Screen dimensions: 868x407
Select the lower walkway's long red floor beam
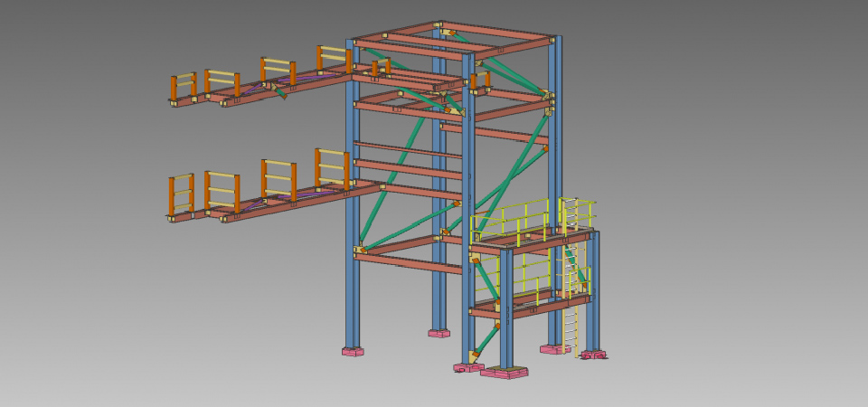point(298,200)
